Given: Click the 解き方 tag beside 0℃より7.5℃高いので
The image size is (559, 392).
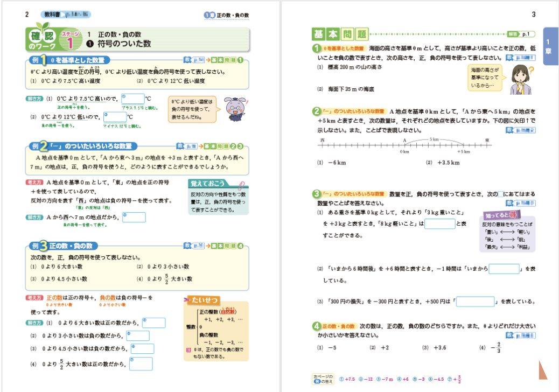Looking at the screenshot, I should click(34, 99).
